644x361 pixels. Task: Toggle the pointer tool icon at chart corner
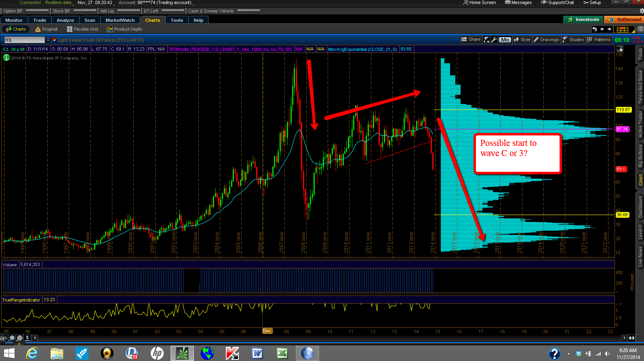point(620,49)
